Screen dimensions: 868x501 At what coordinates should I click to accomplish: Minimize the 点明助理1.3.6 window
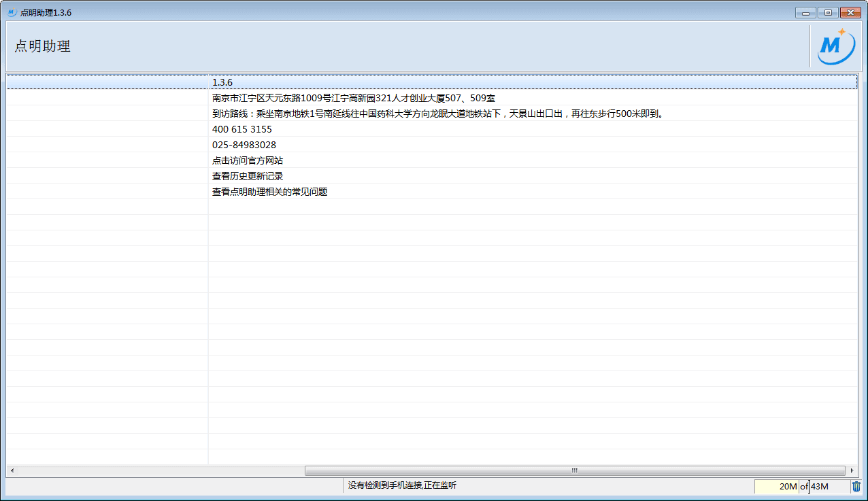pos(805,12)
